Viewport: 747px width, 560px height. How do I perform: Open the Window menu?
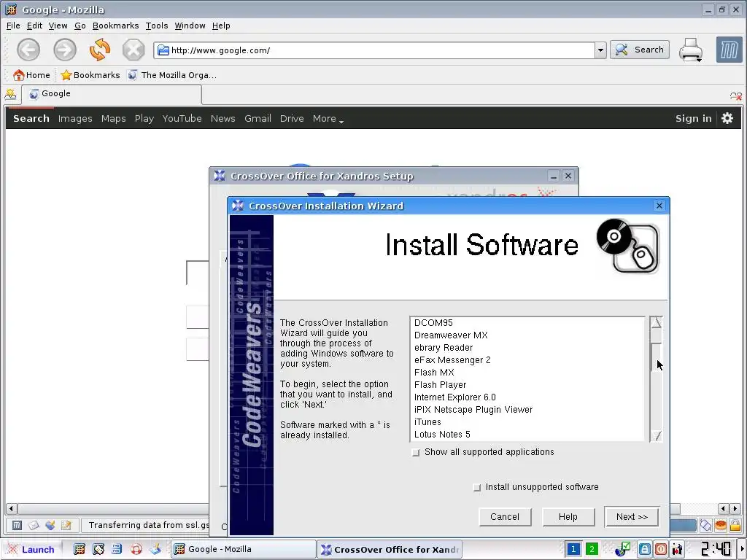point(190,26)
